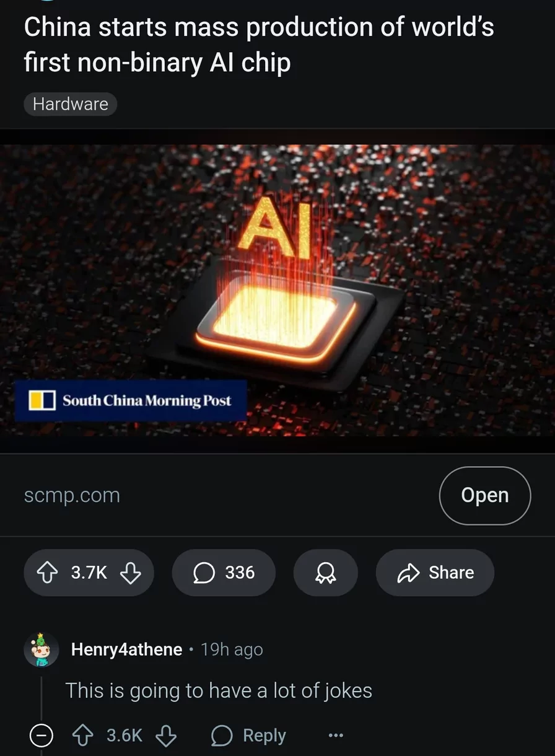Tap the comment text about jokes
Image resolution: width=555 pixels, height=756 pixels.
click(219, 690)
